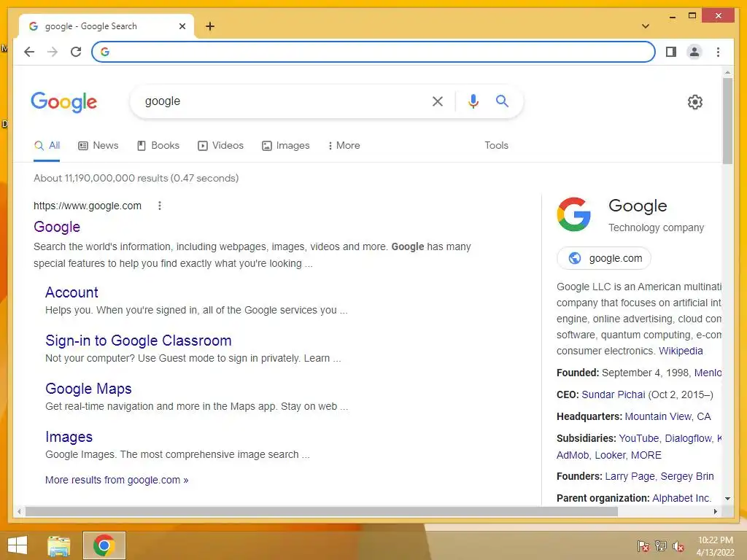Click the scroll down arrow
This screenshot has width=747, height=560.
[x=727, y=499]
